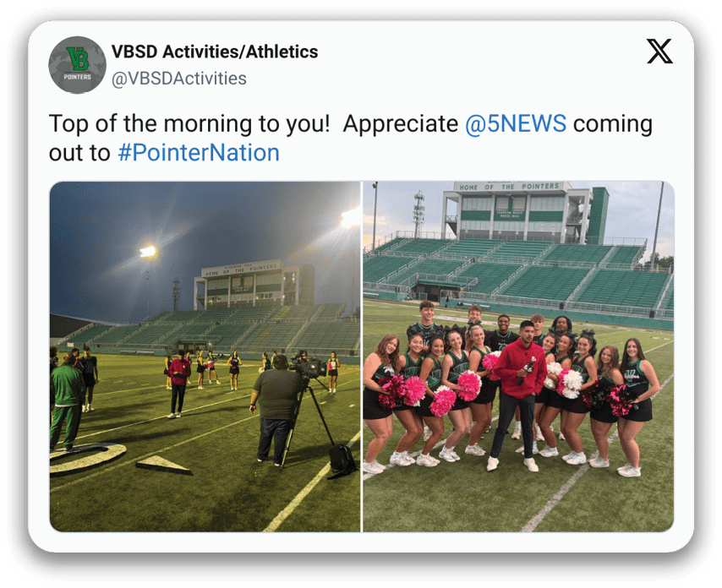Open the @5NEWS mention link
The height and width of the screenshot is (588, 722).
[516, 123]
